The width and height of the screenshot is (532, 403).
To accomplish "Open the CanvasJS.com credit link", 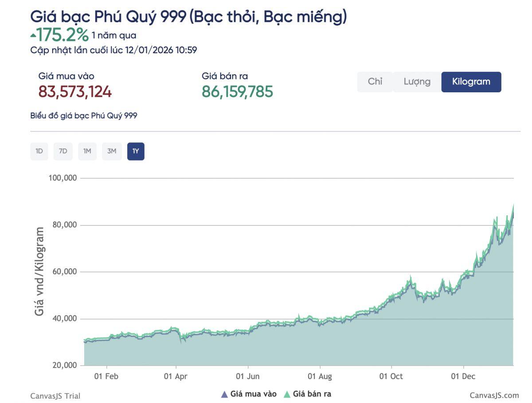I will tap(494, 395).
